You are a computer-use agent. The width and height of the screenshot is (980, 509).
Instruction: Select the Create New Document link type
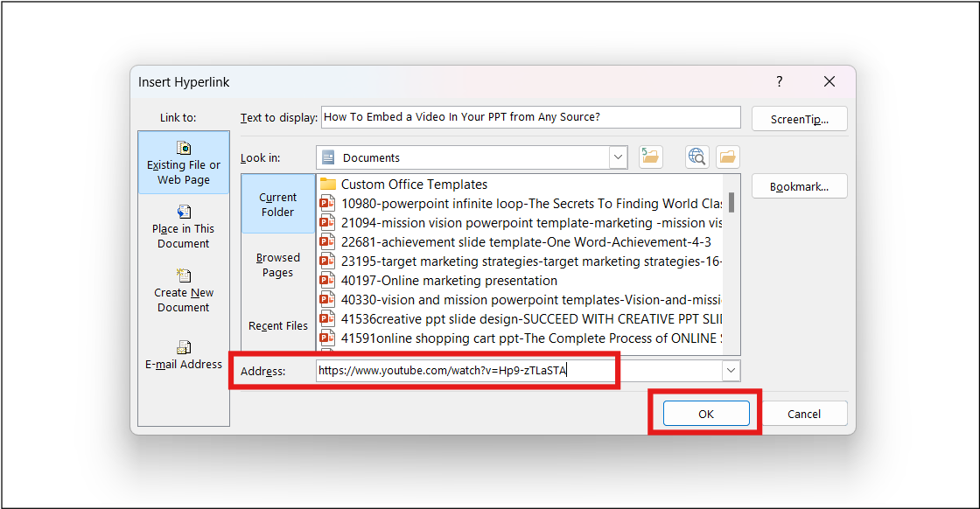click(183, 293)
